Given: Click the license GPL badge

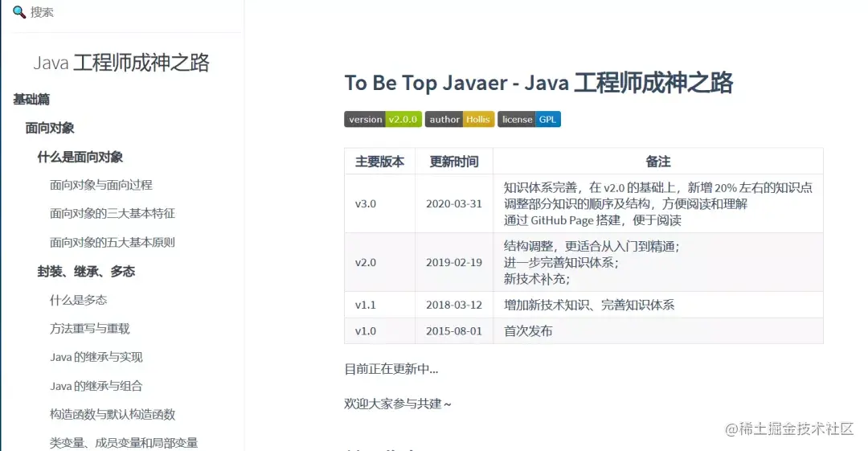Looking at the screenshot, I should [x=529, y=119].
